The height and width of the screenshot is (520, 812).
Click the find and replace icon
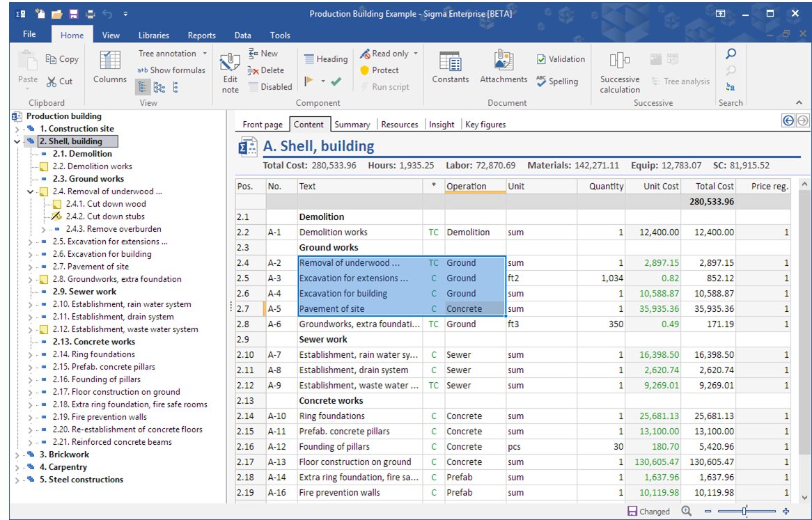[x=731, y=86]
